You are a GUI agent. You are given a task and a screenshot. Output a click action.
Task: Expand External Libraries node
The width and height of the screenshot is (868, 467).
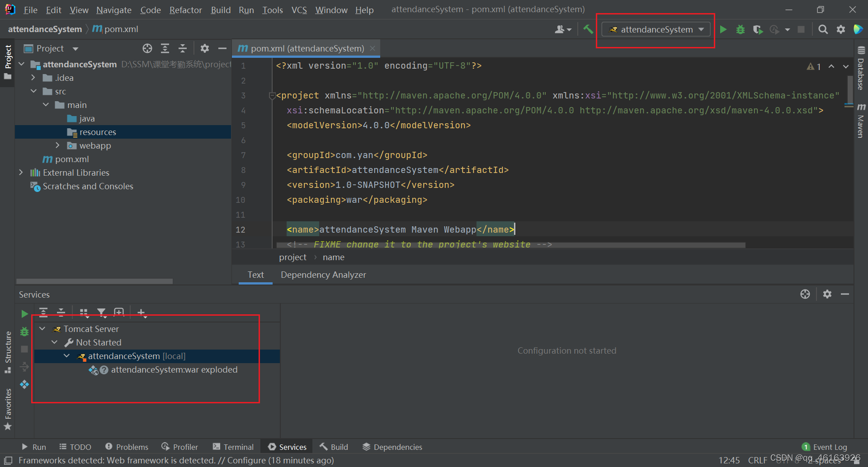pyautogui.click(x=21, y=173)
